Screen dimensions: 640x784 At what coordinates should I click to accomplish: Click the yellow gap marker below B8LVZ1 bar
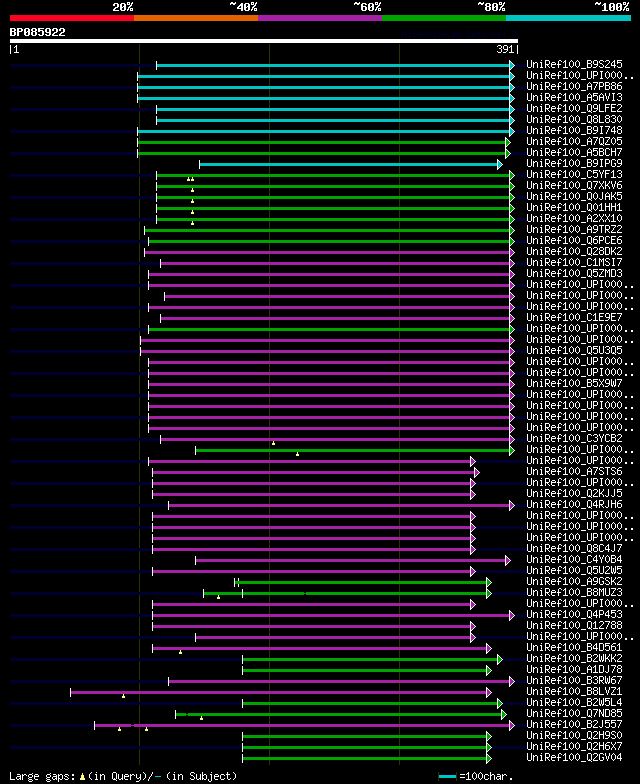(124, 696)
